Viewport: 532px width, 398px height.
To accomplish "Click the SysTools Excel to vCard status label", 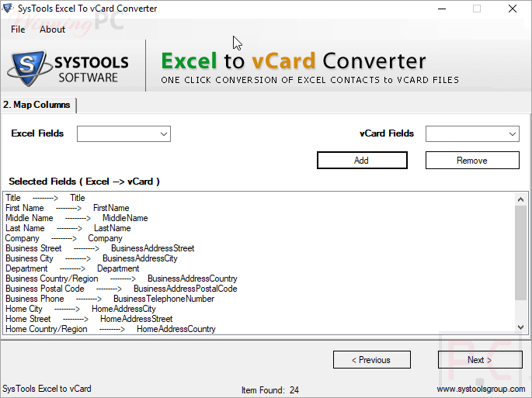I will point(47,389).
